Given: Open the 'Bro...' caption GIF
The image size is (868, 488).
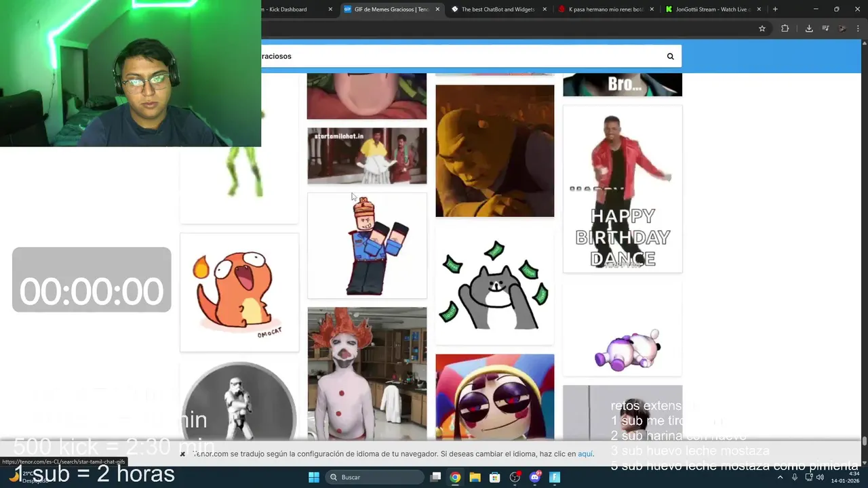Looking at the screenshot, I should click(x=623, y=85).
